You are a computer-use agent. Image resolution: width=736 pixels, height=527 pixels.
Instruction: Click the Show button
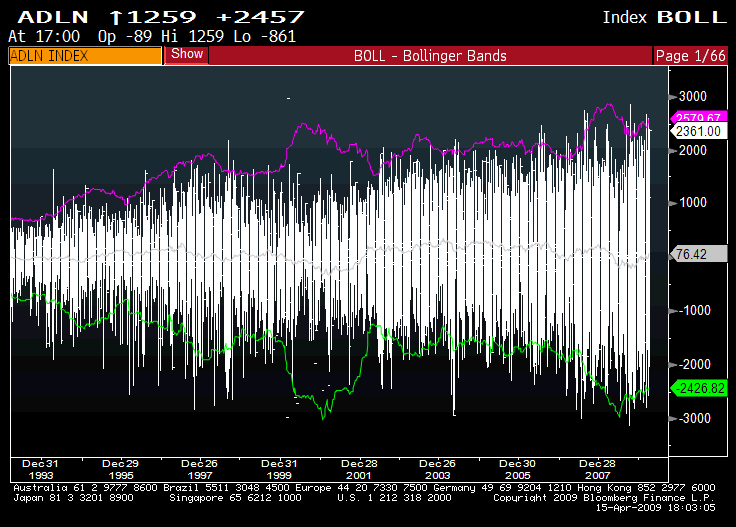click(x=187, y=54)
